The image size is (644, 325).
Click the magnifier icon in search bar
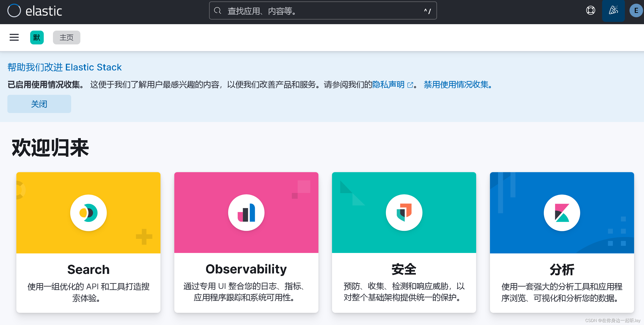tap(218, 11)
